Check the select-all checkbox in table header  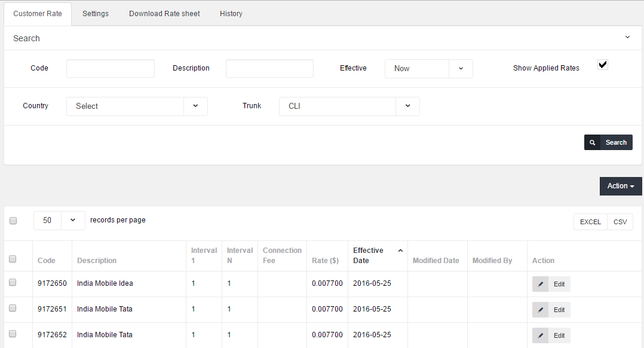coord(13,259)
